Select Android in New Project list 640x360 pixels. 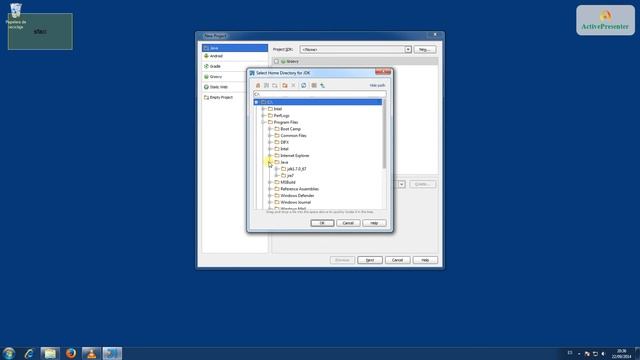point(235,56)
